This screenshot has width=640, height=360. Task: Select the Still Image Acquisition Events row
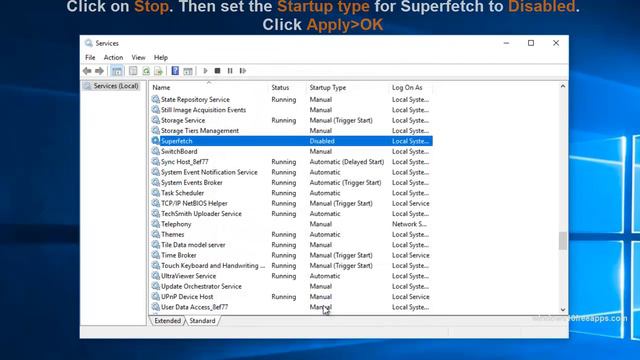(291, 110)
